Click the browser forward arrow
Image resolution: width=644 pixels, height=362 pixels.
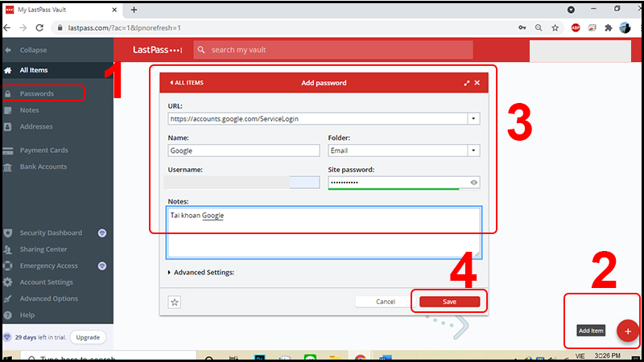pyautogui.click(x=23, y=28)
